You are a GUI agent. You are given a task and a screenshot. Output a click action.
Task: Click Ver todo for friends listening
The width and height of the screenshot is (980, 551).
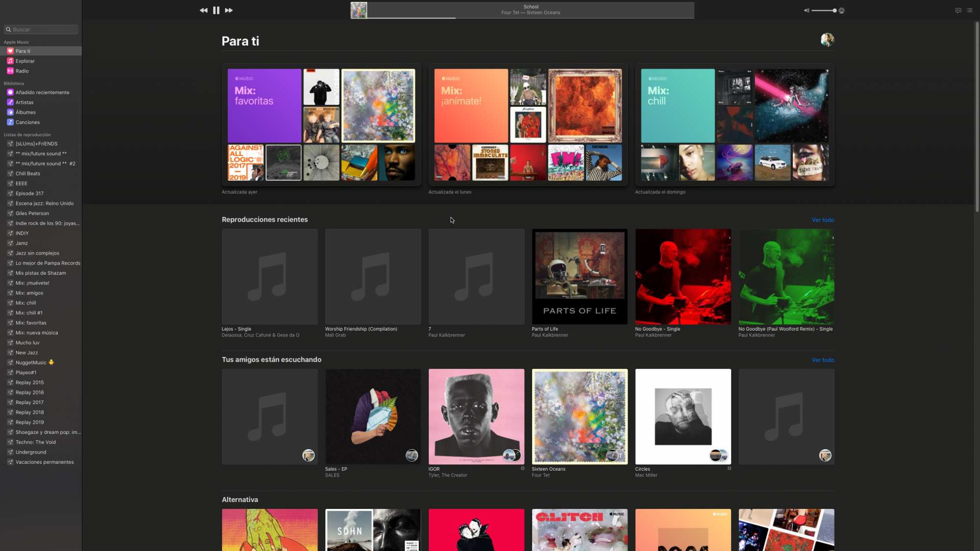823,360
